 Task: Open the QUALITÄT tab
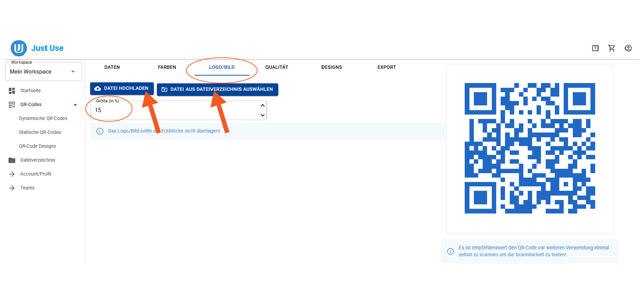(x=277, y=67)
